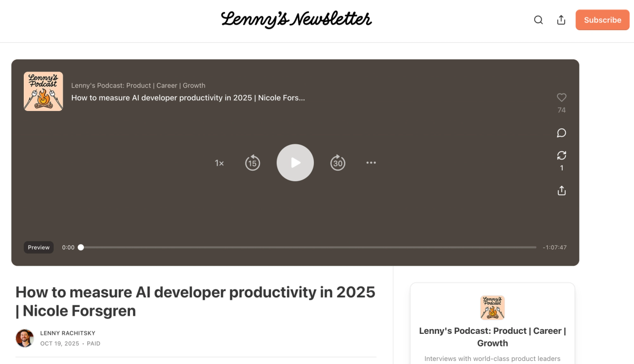The width and height of the screenshot is (634, 364).
Task: Skip back 15 seconds in the podcast
Action: 253,163
